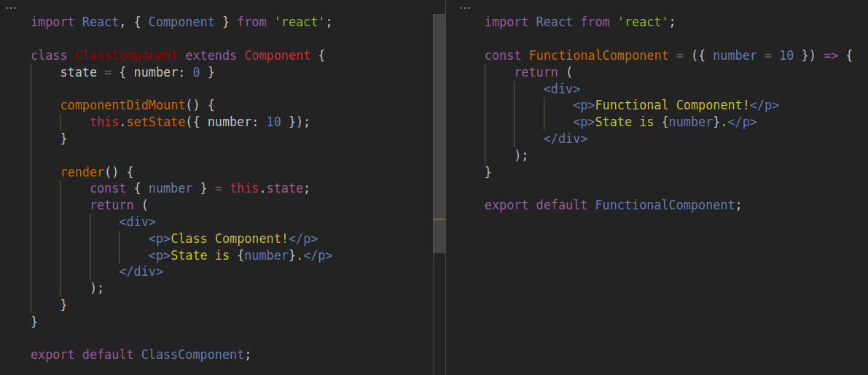Viewport: 868px width, 375px height.
Task: Click the 'react' string in the Component import line
Action: (300, 22)
